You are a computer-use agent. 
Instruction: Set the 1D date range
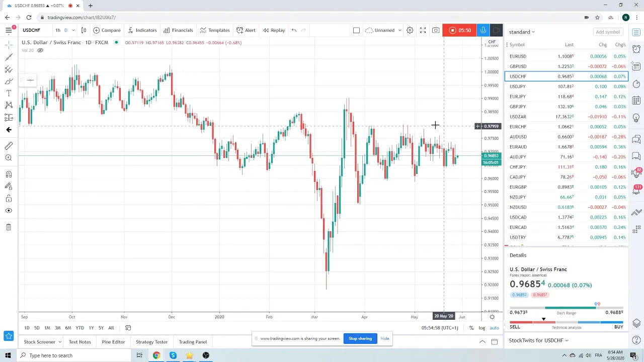[x=27, y=328]
